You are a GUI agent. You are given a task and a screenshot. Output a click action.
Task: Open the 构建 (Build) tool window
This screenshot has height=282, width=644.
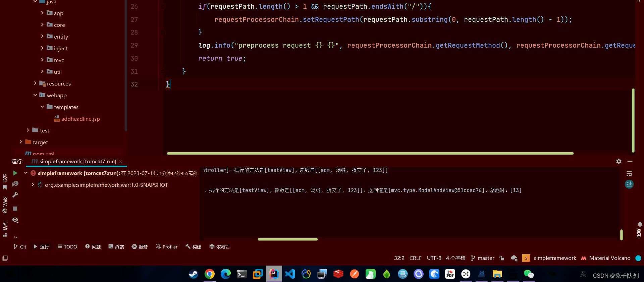tap(193, 246)
